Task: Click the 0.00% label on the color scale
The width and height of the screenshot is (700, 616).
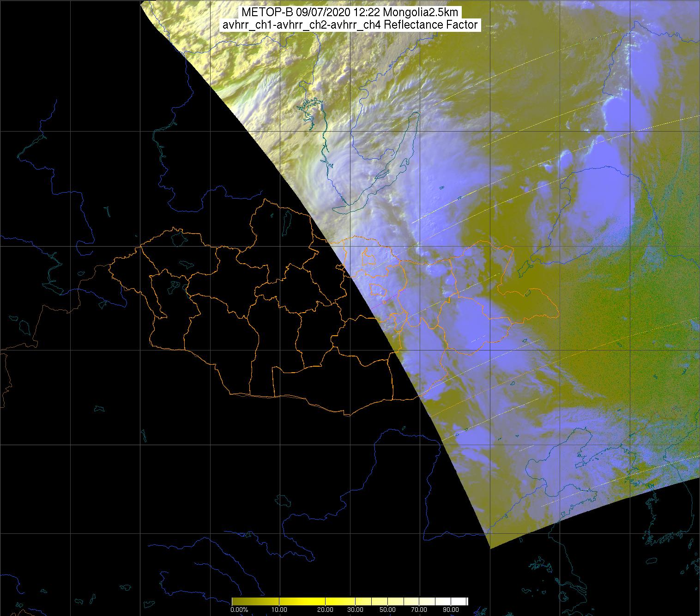Action: pos(239,610)
